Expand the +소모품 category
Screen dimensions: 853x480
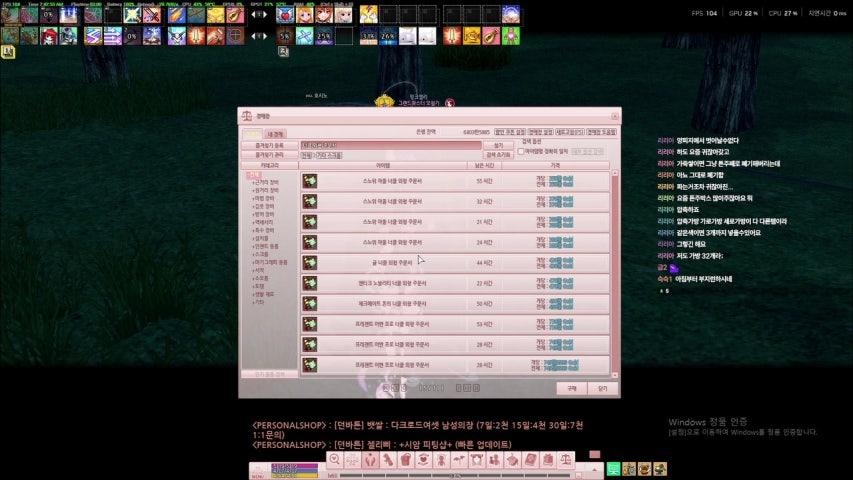click(261, 278)
